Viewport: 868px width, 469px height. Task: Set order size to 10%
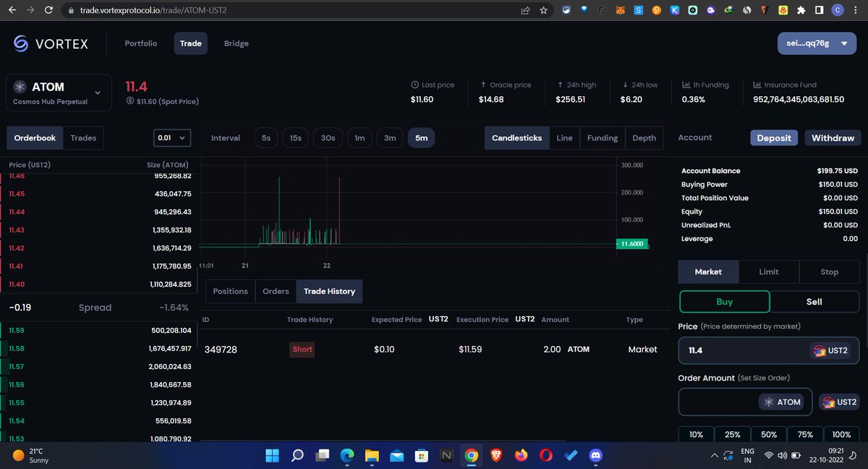pyautogui.click(x=696, y=434)
